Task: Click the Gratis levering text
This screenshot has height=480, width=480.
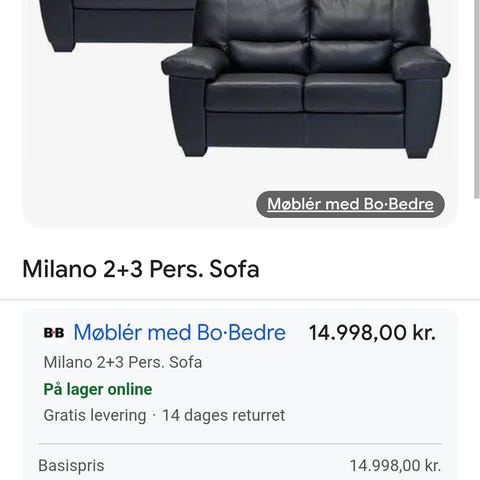Action: coord(95,415)
